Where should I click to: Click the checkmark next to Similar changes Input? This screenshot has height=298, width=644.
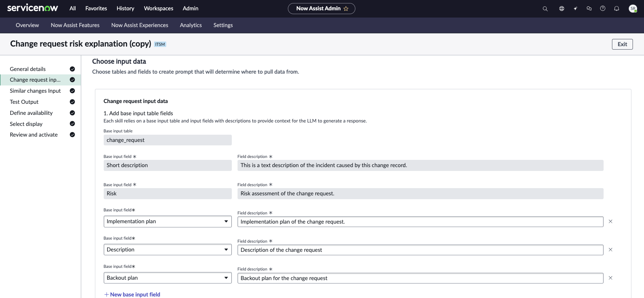(x=72, y=91)
